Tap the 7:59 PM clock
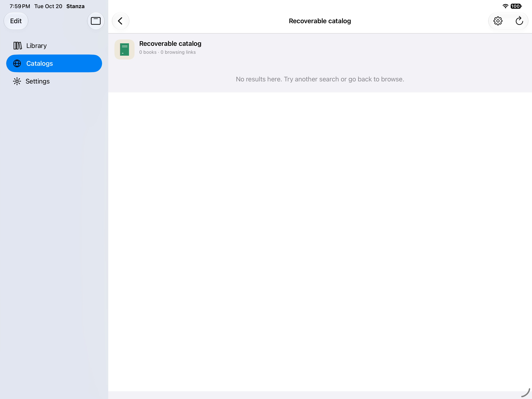532x399 pixels. tap(20, 6)
